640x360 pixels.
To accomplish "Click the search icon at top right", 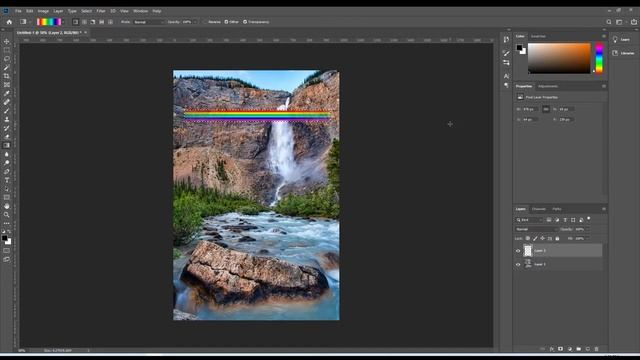I will 609,22.
